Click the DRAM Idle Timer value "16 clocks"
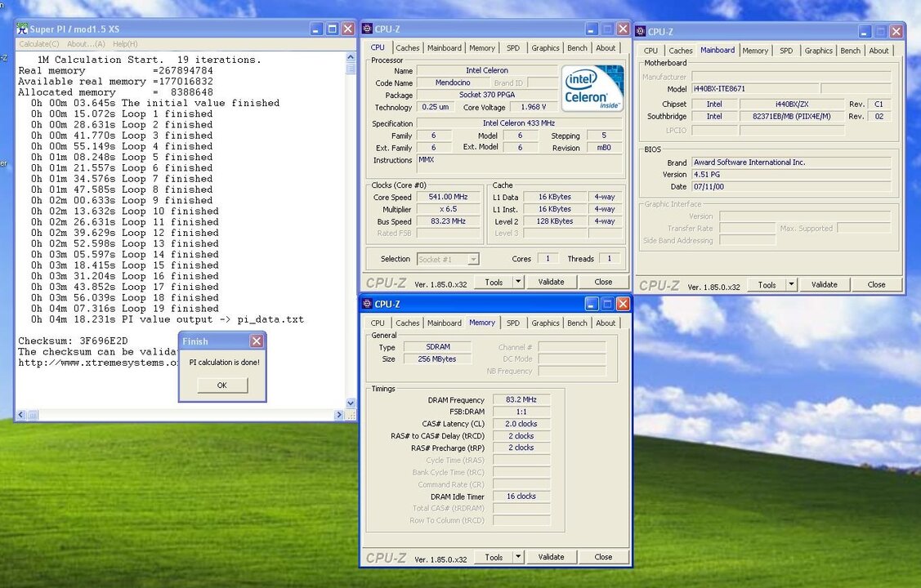Viewport: 921px width, 588px height. pyautogui.click(x=521, y=497)
